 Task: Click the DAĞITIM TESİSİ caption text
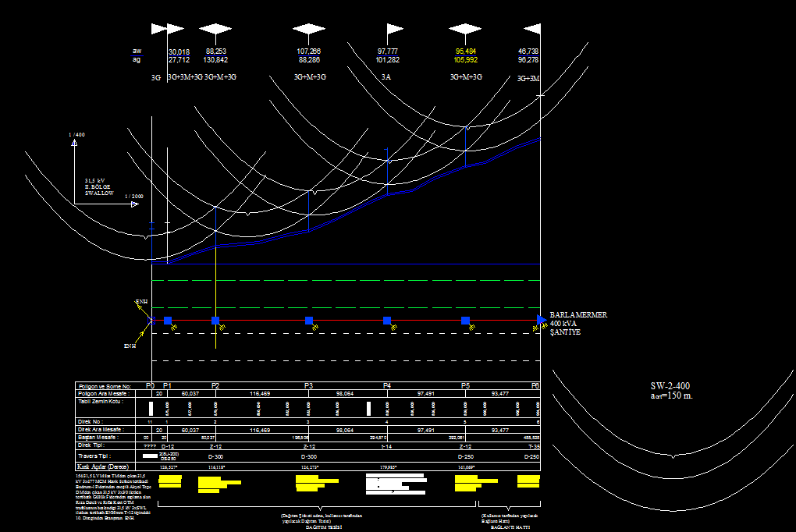pos(323,527)
